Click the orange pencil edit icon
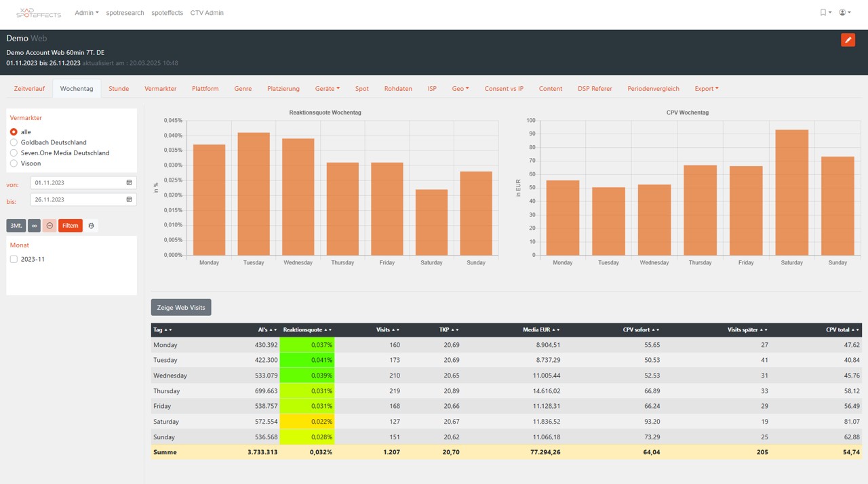Viewport: 868px width, 484px height. coord(848,40)
